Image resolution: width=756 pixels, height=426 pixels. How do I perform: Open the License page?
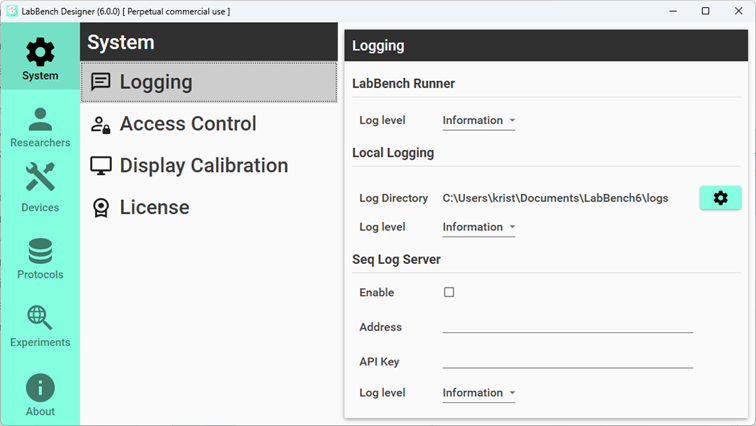(x=209, y=207)
